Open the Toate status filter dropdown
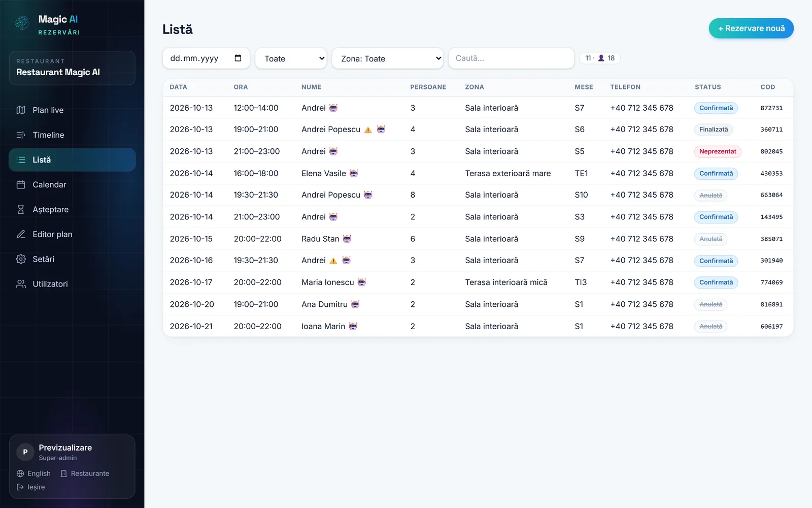Screen dimensions: 812x508 point(291,58)
